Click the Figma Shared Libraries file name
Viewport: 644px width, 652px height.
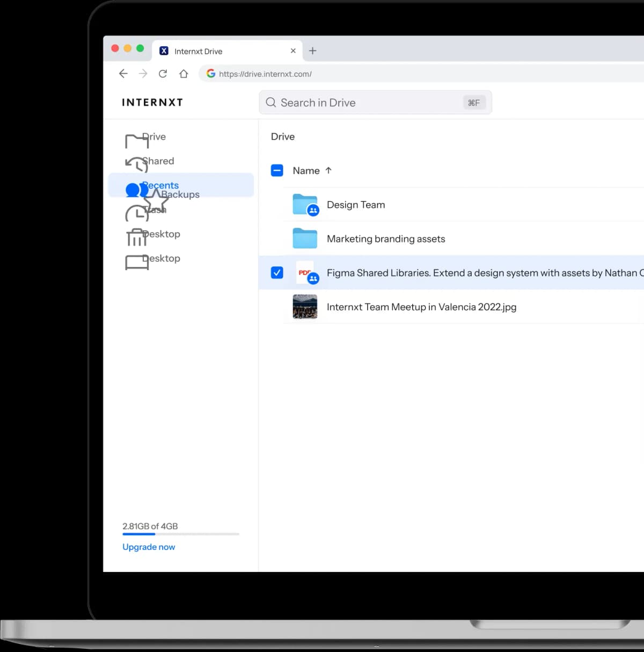tap(485, 273)
